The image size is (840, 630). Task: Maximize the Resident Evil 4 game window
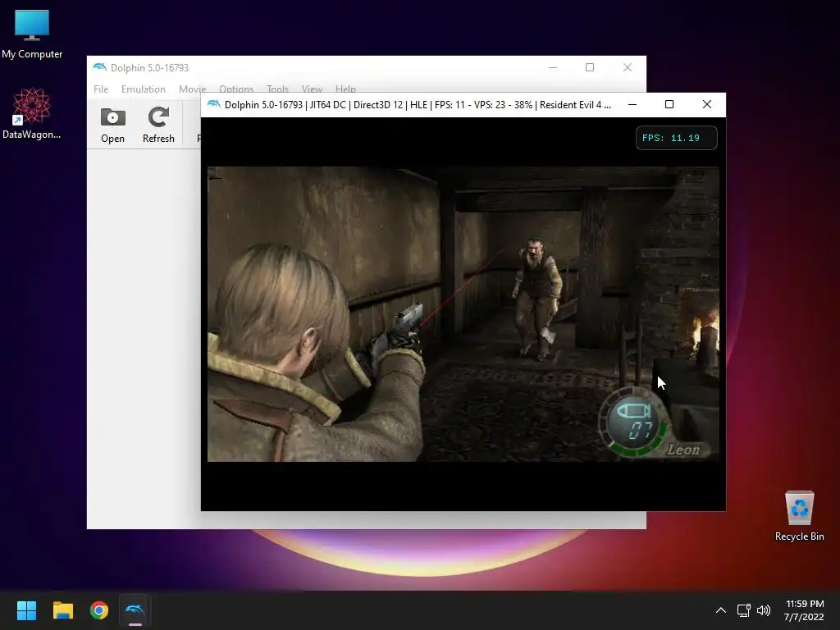click(x=669, y=104)
